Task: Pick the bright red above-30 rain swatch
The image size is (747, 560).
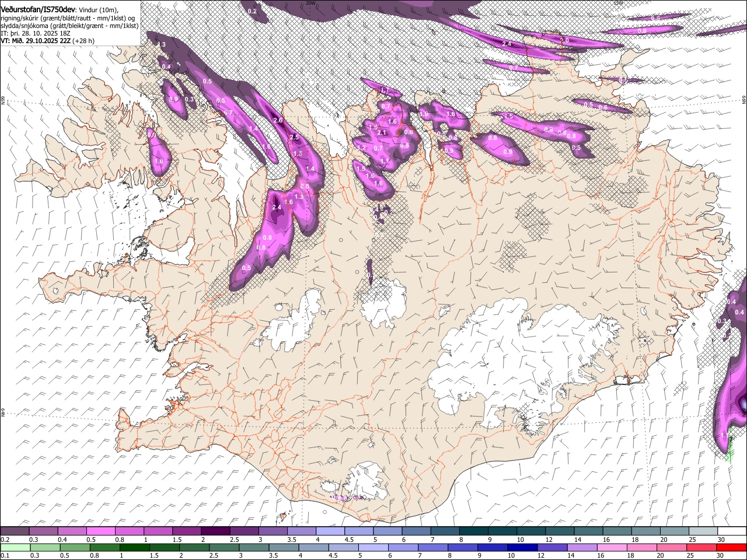Action: point(731,547)
